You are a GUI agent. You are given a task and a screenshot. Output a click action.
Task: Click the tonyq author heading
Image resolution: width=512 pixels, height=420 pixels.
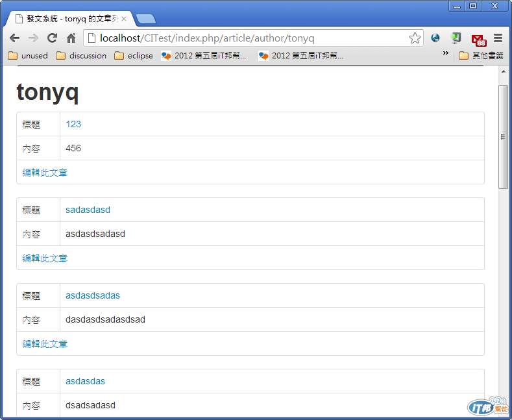tap(47, 92)
